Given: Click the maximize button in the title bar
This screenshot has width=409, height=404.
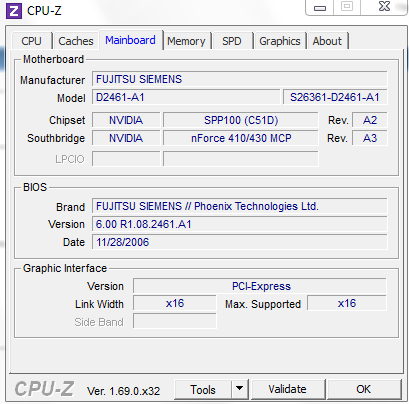Looking at the screenshot, I should pyautogui.click(x=347, y=7).
